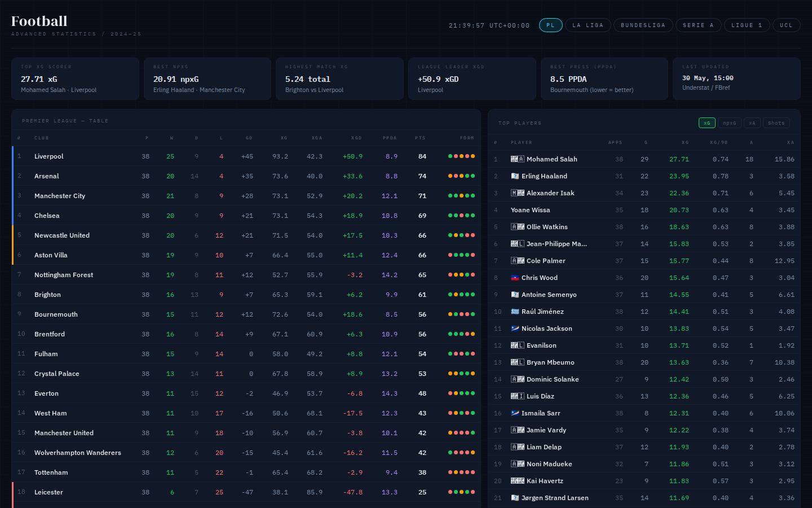
Task: Click the flag icon beside Jean-Philippe Ma...
Action: pos(518,244)
